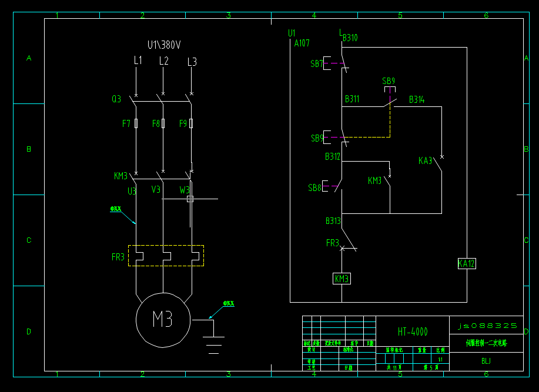Select the ground symbol beside motor M3

213,344
